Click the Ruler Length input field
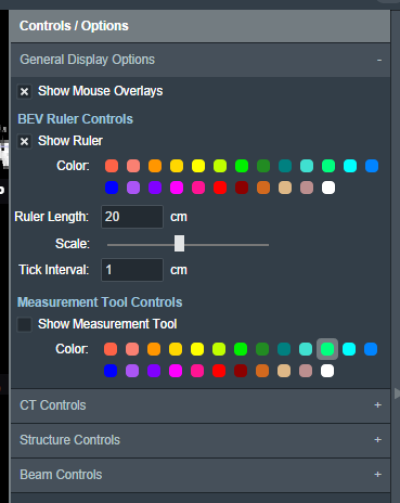Viewport: 400px width, 503px height. click(132, 217)
